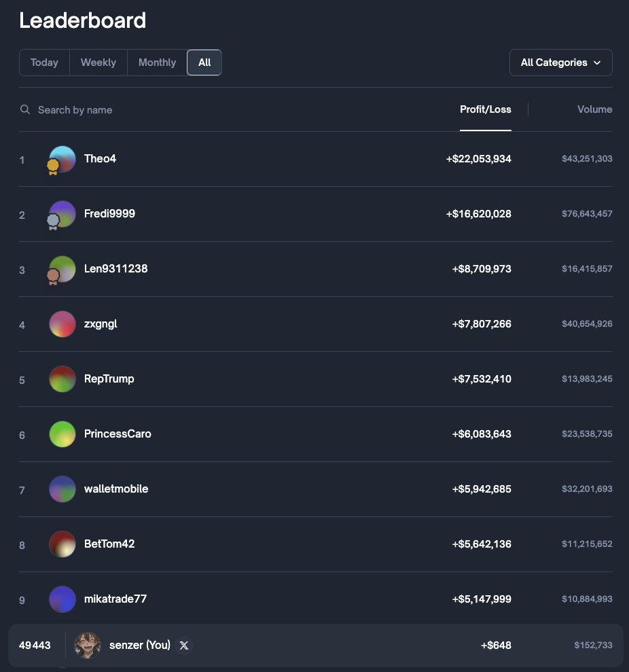Viewport: 629px width, 672px height.
Task: Select the All time tab
Action: pos(204,63)
